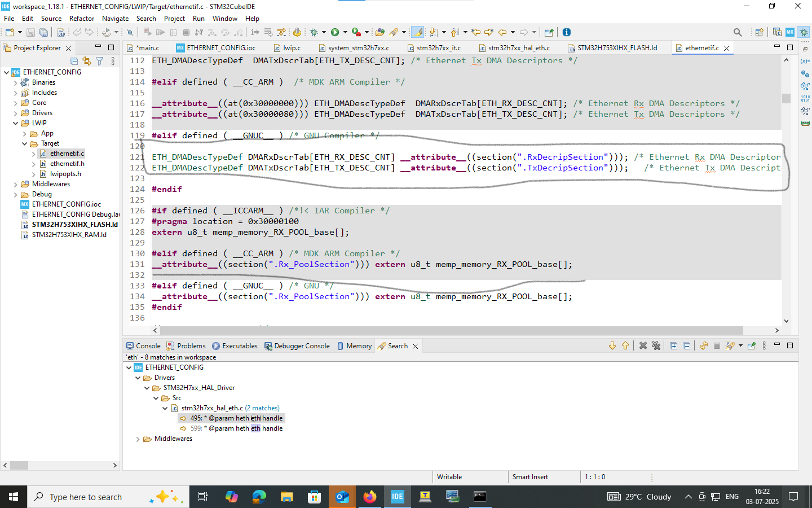Pin the Search view
Image resolution: width=812 pixels, height=508 pixels.
(x=751, y=346)
